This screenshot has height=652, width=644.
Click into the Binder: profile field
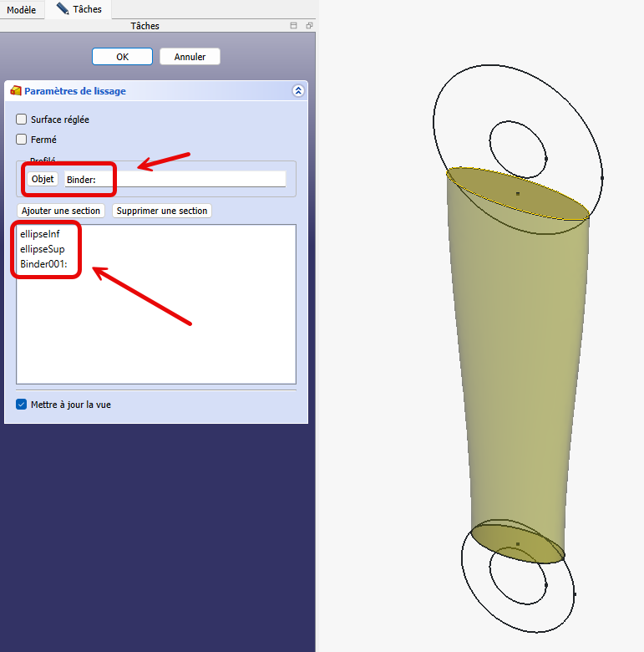tap(175, 179)
